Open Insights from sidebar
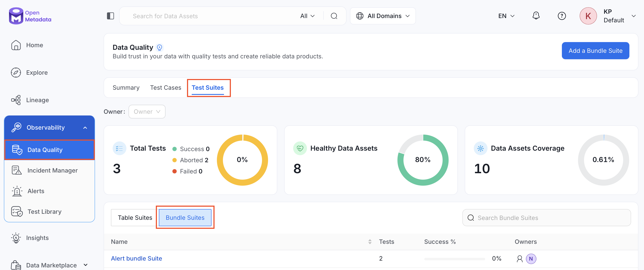The width and height of the screenshot is (644, 270). [37, 238]
